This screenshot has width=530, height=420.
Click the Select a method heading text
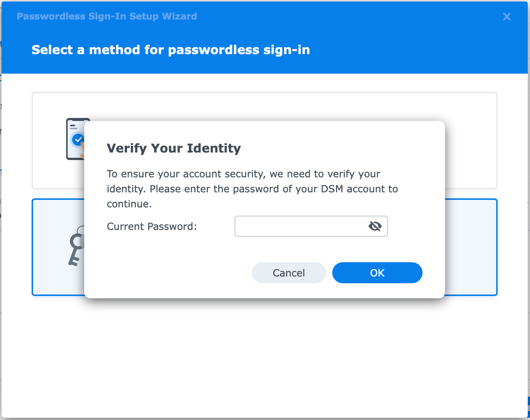tap(171, 49)
